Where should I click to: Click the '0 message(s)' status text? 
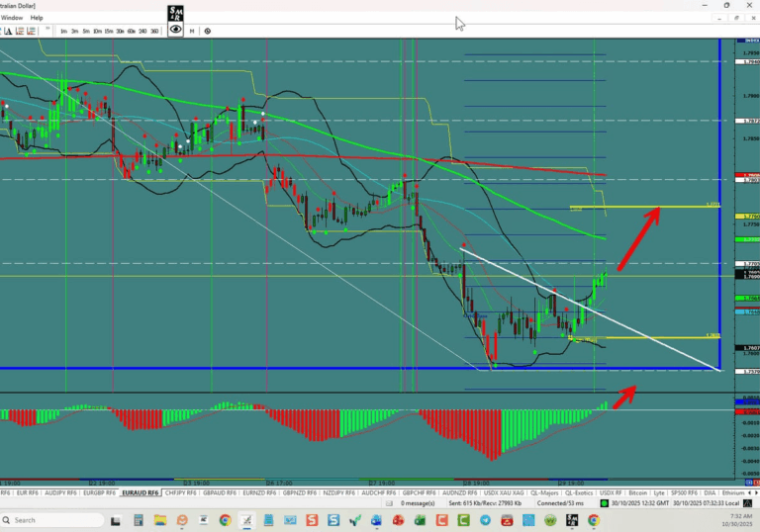pyautogui.click(x=418, y=503)
